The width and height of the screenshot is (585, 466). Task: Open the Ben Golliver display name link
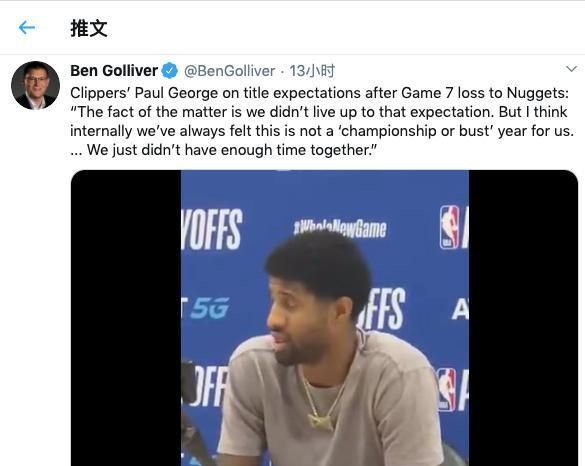point(114,71)
